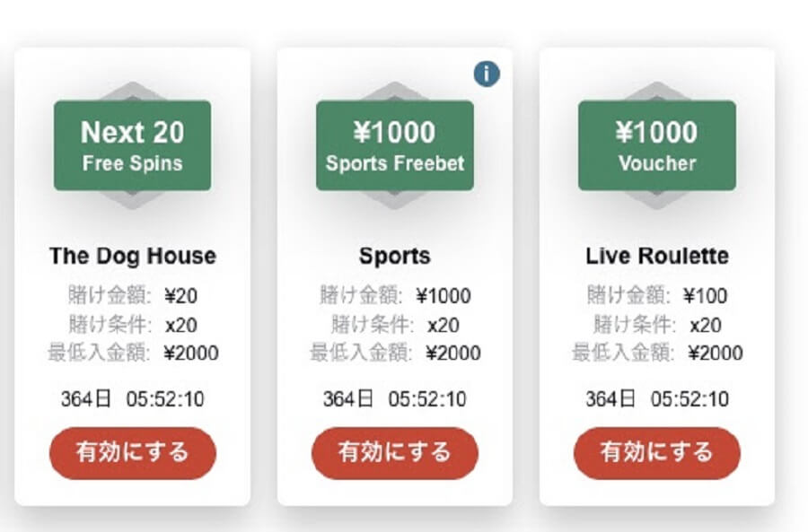Click 賭け条件 x20 on Dog House card
The height and width of the screenshot is (532, 808).
pyautogui.click(x=133, y=325)
